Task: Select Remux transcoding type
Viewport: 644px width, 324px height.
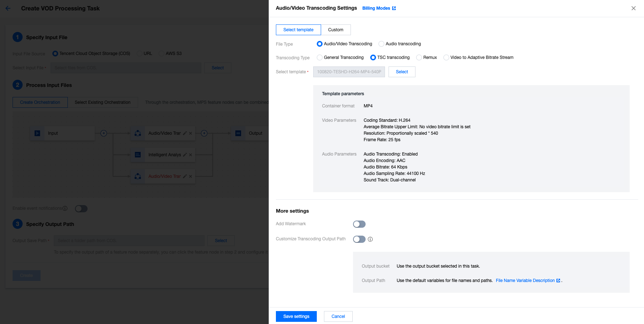Action: tap(419, 57)
